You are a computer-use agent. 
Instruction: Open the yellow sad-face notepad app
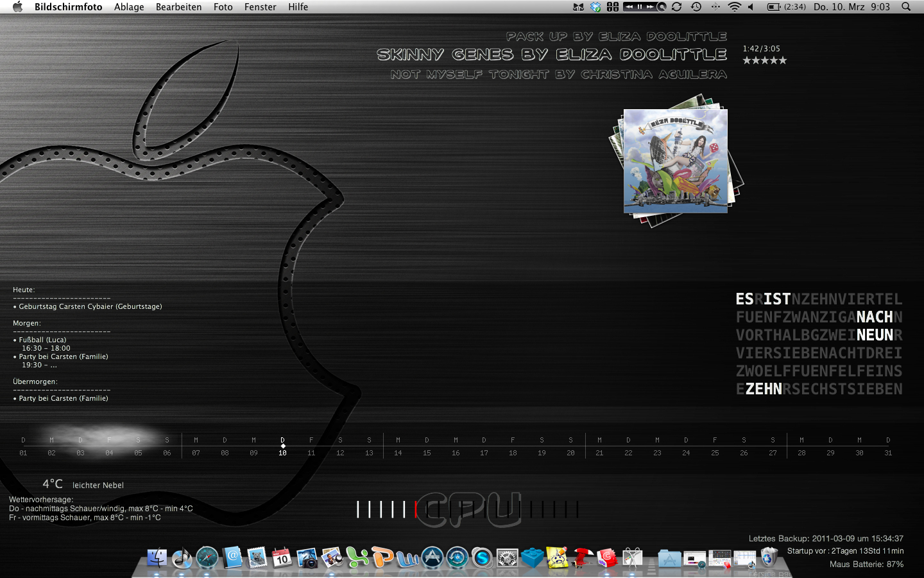[x=558, y=557]
